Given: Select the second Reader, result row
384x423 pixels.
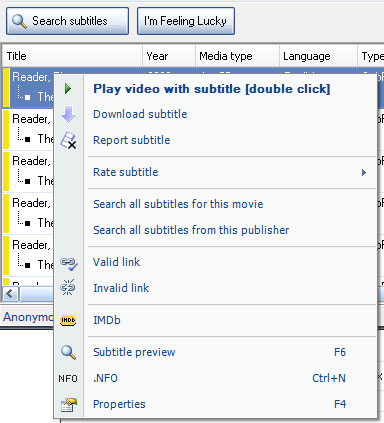Looking at the screenshot, I should (31, 119).
